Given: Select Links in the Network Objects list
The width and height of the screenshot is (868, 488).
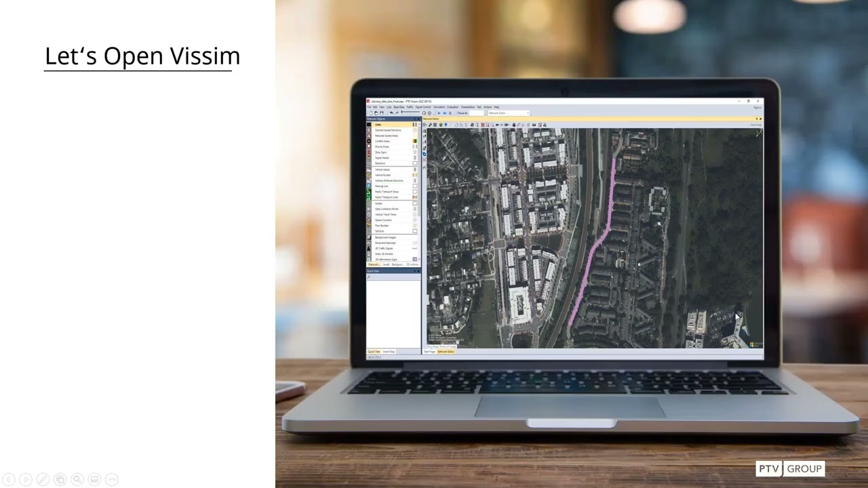Looking at the screenshot, I should (x=393, y=125).
